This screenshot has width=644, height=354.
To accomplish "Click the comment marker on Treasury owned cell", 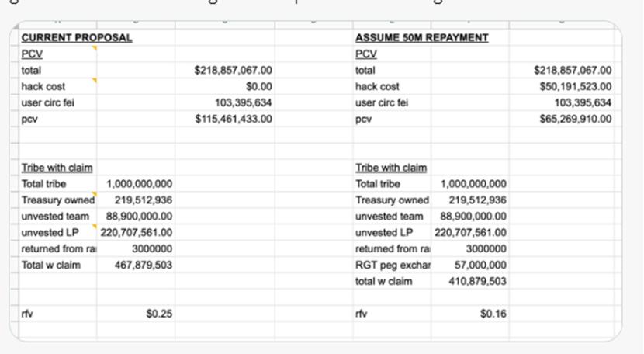I will click(x=95, y=194).
